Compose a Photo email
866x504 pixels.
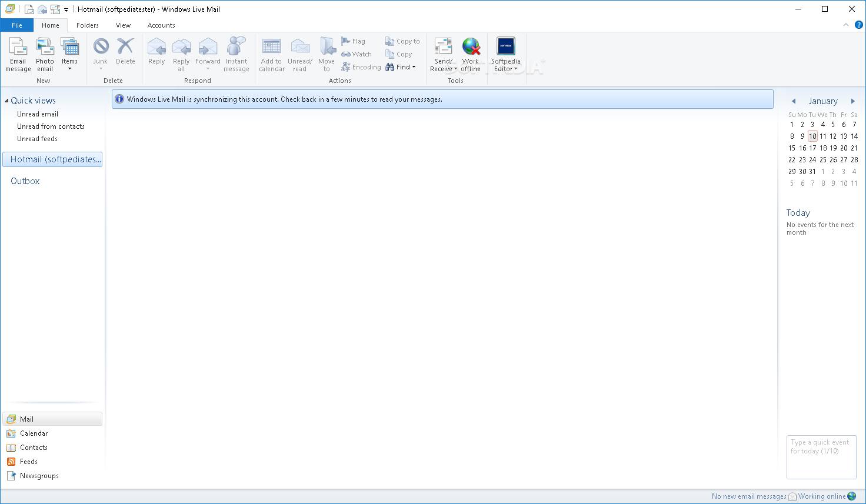point(45,55)
